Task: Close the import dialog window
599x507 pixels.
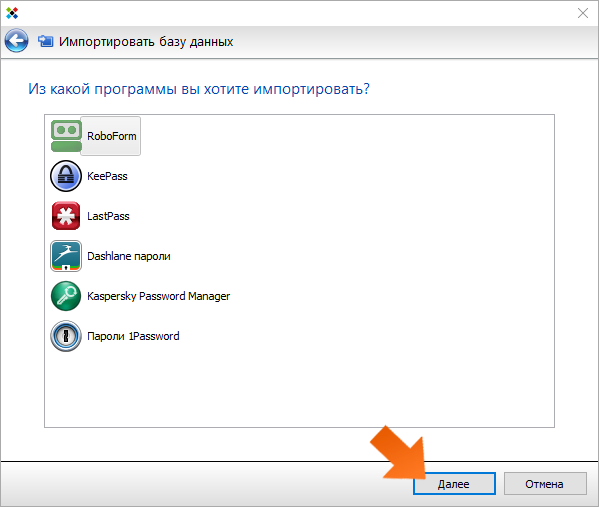Action: tap(583, 13)
